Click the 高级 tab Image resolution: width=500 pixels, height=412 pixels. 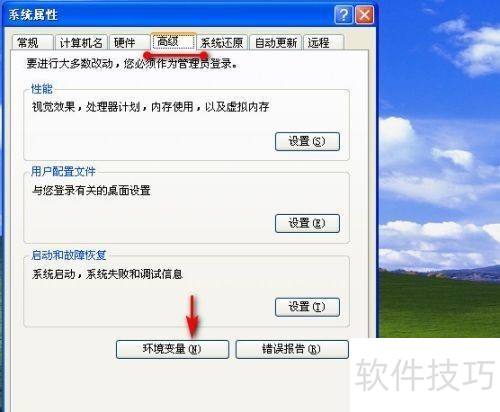point(173,42)
